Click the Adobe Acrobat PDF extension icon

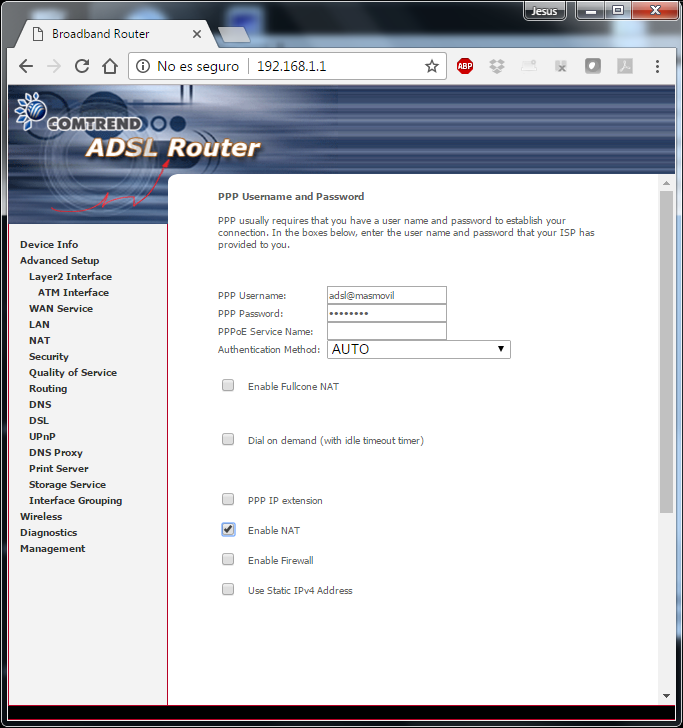(624, 66)
